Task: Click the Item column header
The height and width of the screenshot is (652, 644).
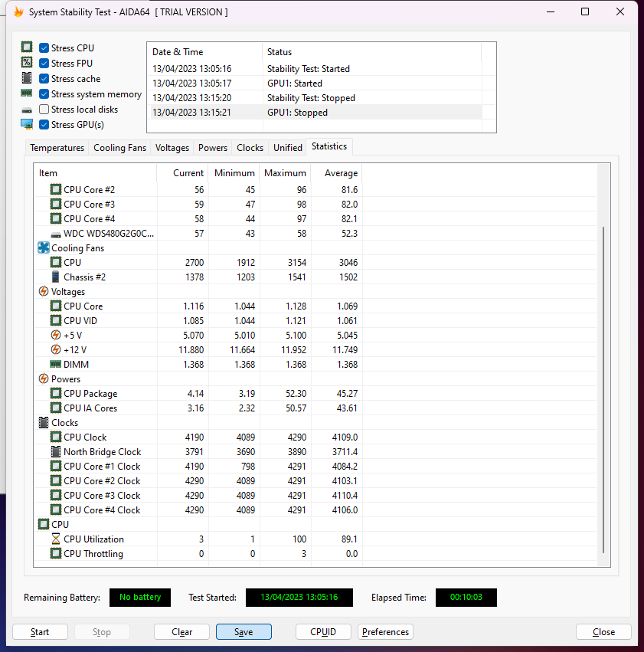Action: click(x=95, y=173)
